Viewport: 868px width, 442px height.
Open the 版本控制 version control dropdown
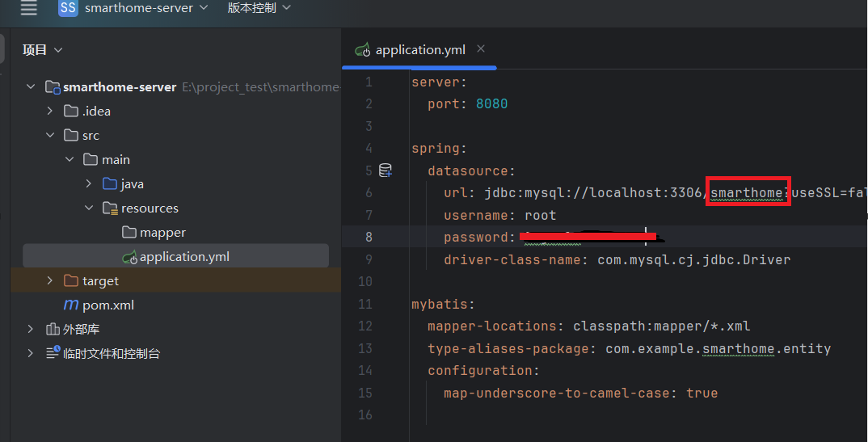pos(259,8)
